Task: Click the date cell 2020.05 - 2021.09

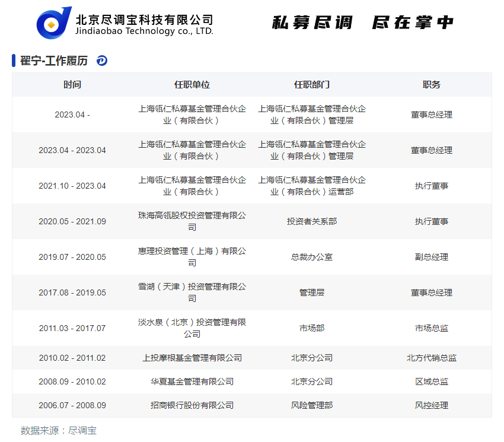Action: click(72, 221)
